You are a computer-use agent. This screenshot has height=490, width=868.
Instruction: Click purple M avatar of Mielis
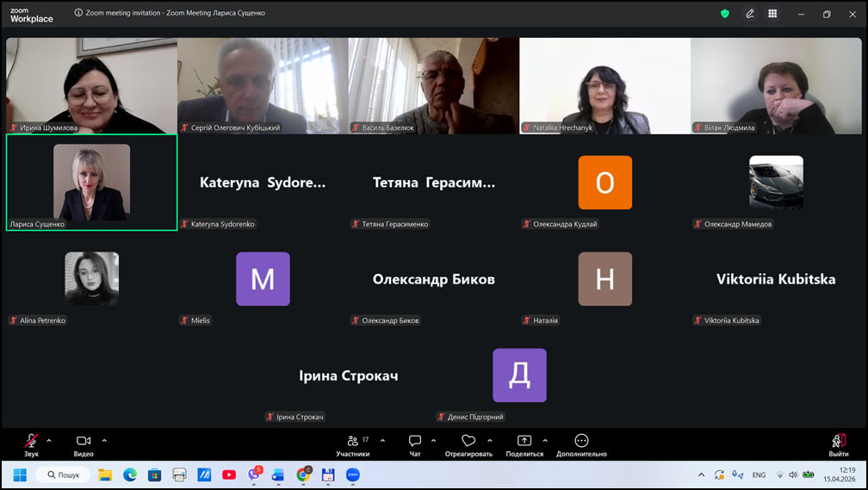coord(263,278)
